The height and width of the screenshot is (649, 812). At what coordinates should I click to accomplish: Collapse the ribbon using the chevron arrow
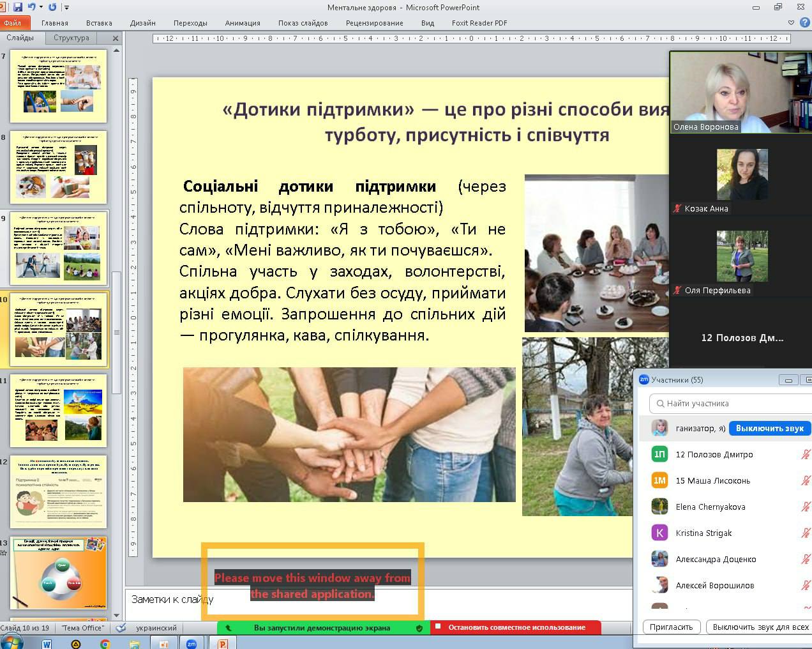click(792, 22)
